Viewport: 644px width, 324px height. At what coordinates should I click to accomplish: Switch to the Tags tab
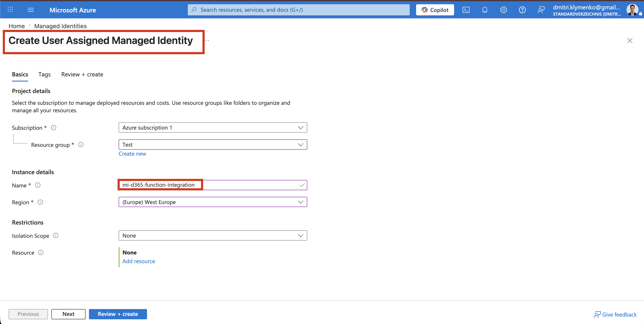[45, 74]
